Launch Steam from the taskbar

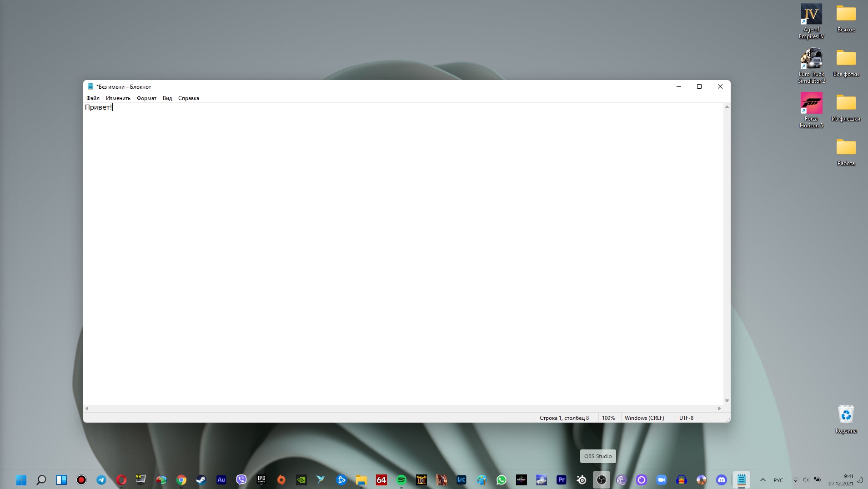(201, 480)
